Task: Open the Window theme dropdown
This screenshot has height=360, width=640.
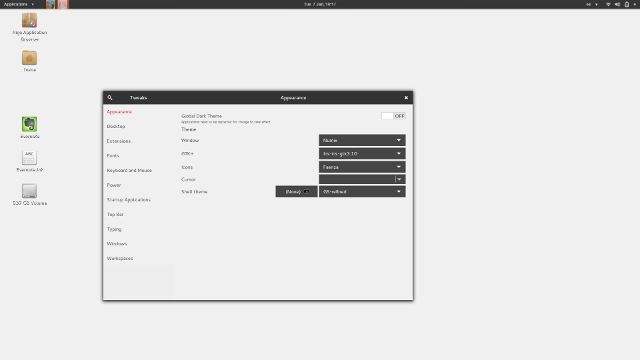Action: click(x=362, y=140)
